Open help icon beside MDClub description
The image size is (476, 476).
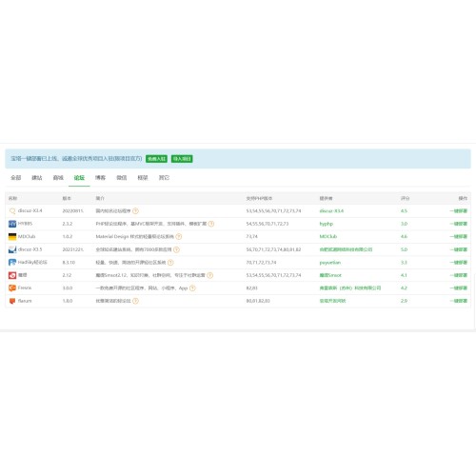click(x=179, y=237)
